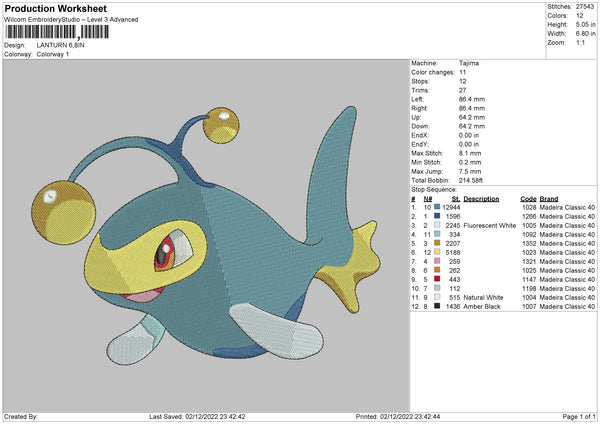Select the Up value 64.2 mm
Screen dimensions: 600x424
472,117
